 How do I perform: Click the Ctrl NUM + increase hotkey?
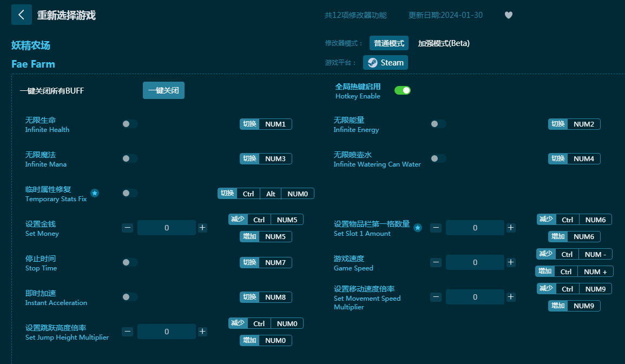(574, 272)
